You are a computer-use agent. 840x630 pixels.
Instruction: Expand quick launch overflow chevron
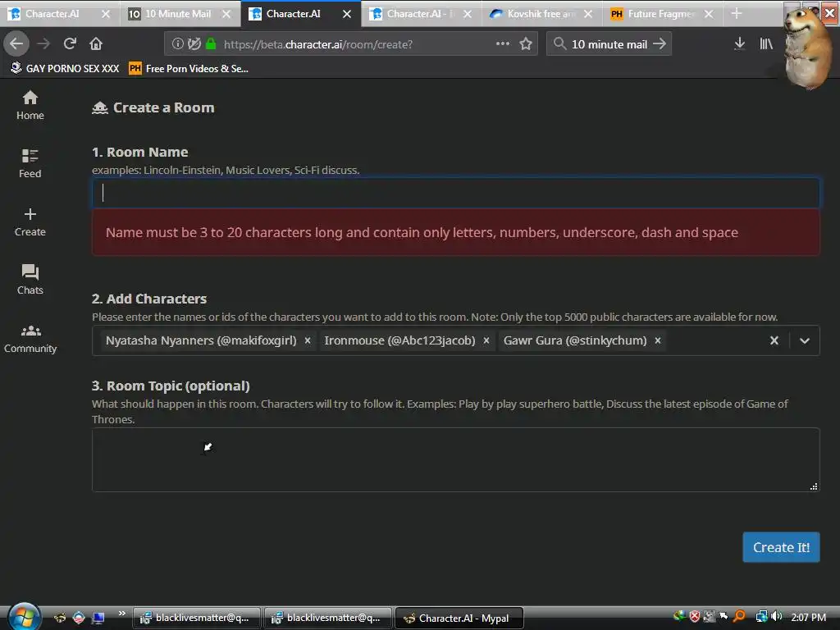(122, 614)
